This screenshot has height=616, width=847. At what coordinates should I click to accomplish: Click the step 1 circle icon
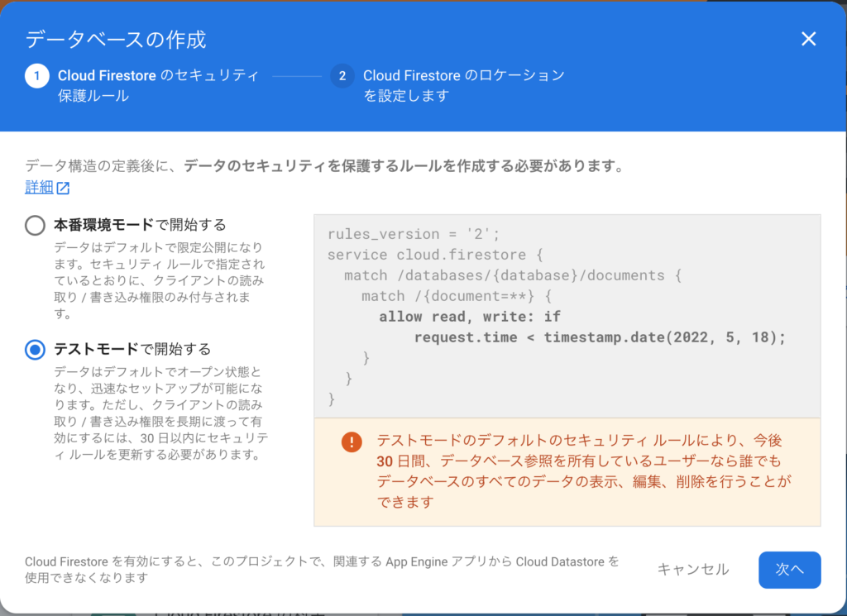click(x=36, y=75)
